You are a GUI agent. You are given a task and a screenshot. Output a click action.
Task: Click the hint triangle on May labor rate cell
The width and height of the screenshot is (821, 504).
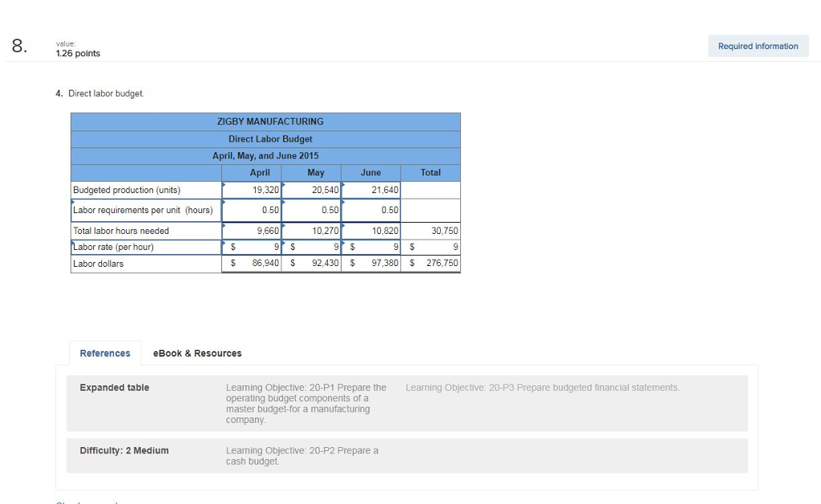point(284,241)
